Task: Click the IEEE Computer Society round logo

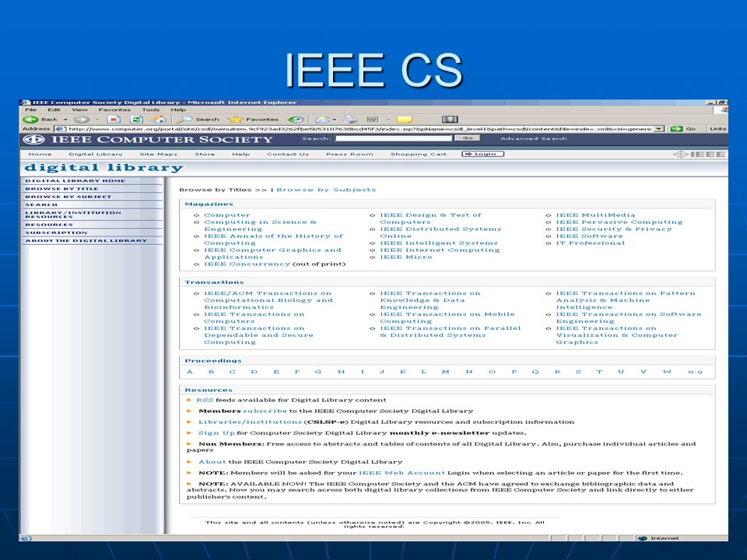Action: 33,139
